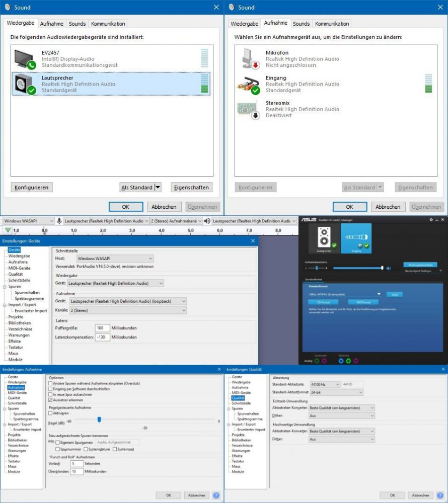The width and height of the screenshot is (448, 503).
Task: Uncheck 'Aussetzer erkennen' checkbox
Action: (50, 400)
